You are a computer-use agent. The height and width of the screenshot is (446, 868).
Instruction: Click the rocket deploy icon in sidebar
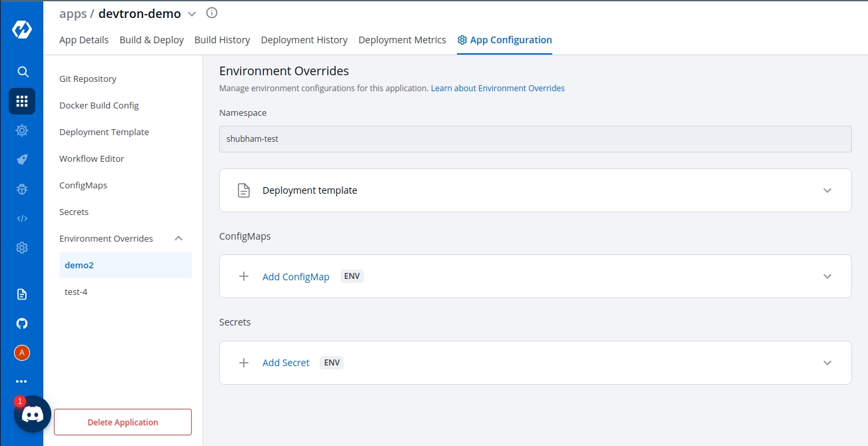[22, 160]
